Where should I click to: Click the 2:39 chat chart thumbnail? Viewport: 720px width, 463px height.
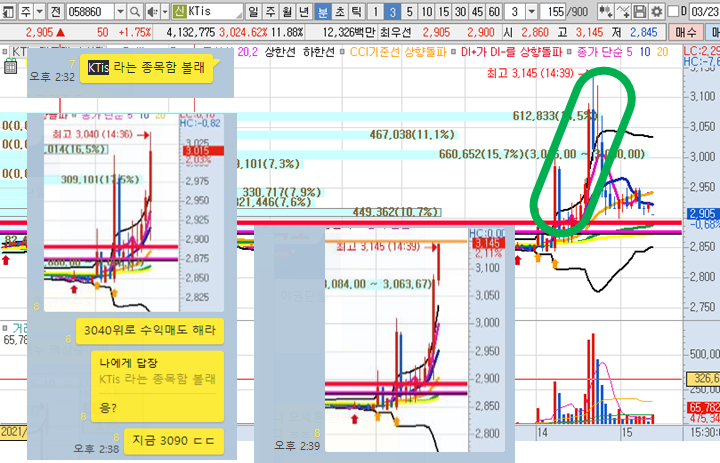click(415, 340)
